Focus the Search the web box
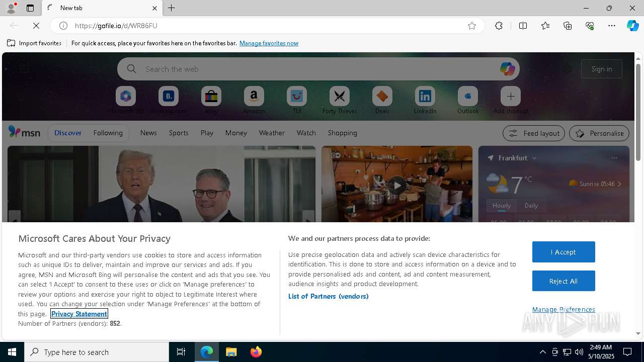The image size is (644, 362). [318, 69]
